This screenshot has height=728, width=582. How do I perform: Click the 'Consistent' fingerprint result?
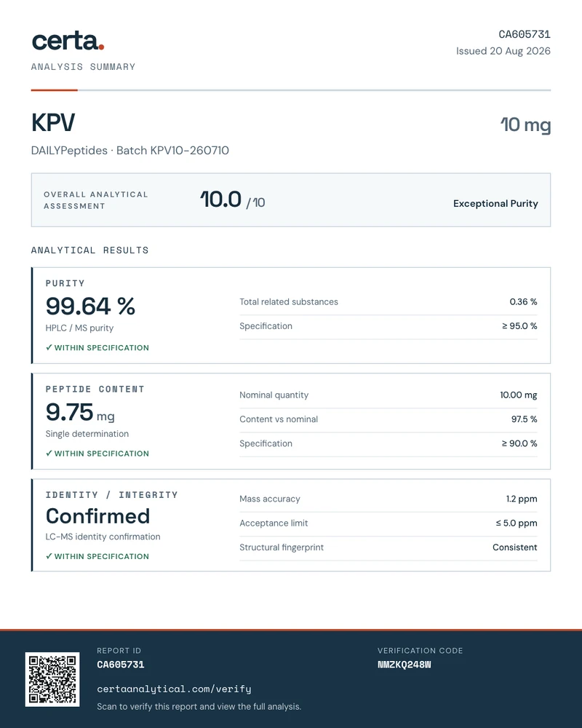tap(514, 547)
